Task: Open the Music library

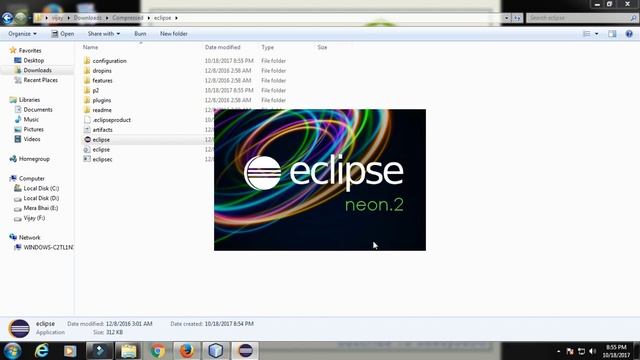Action: [31, 119]
